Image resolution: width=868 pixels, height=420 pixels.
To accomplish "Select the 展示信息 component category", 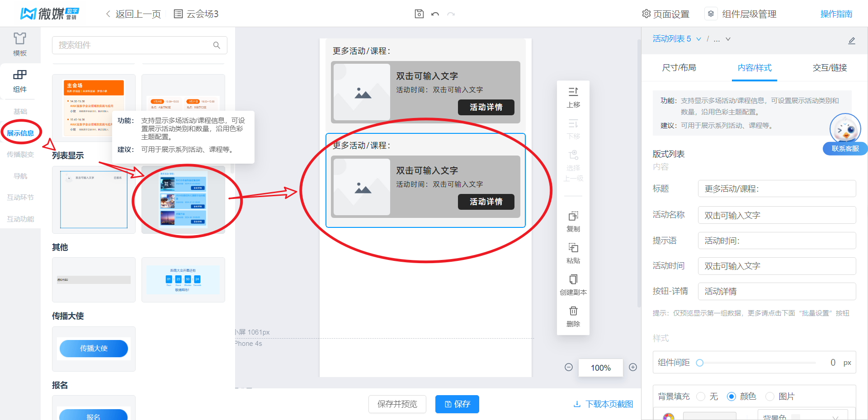I will coord(20,133).
